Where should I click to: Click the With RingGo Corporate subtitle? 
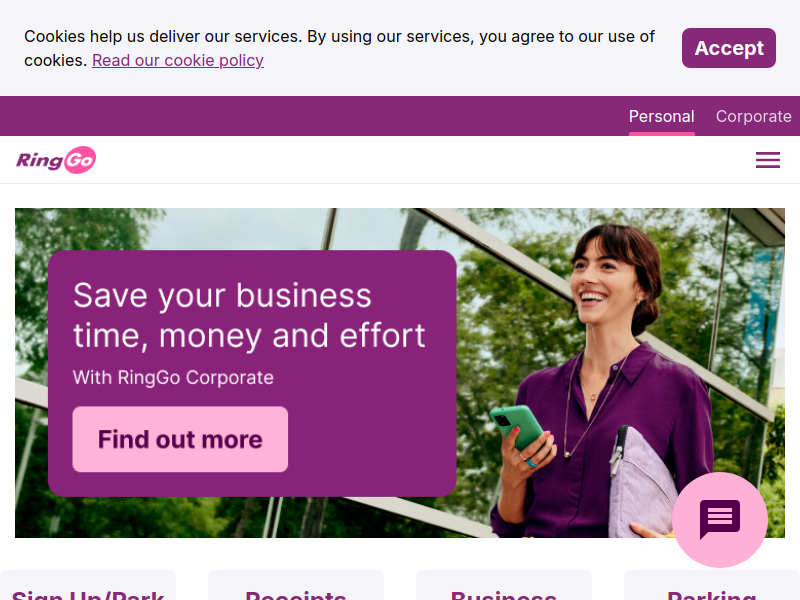point(173,378)
